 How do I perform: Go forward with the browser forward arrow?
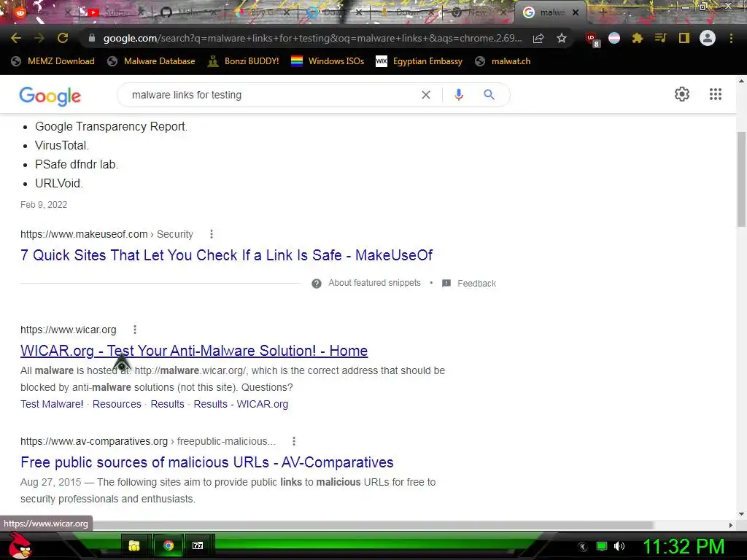click(39, 38)
